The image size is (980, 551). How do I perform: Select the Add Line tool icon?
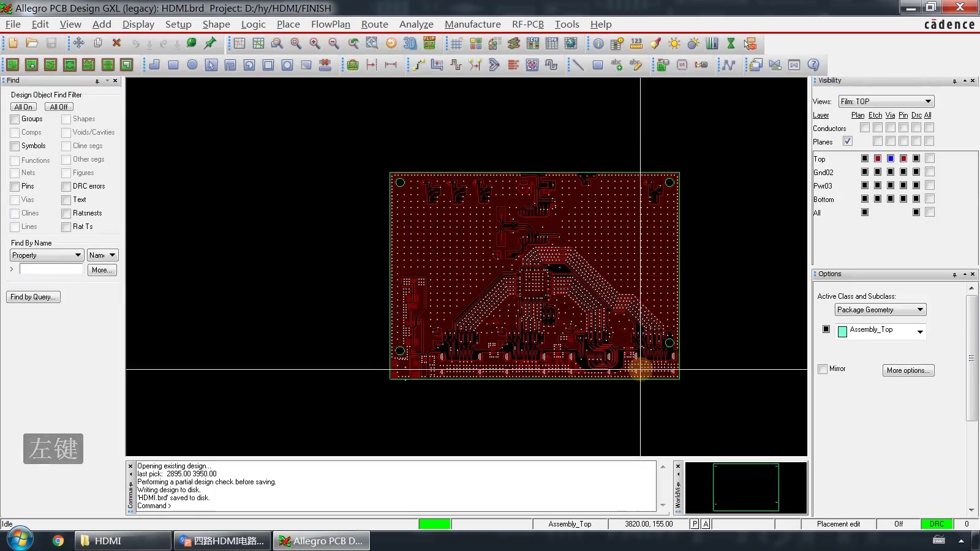pyautogui.click(x=578, y=64)
